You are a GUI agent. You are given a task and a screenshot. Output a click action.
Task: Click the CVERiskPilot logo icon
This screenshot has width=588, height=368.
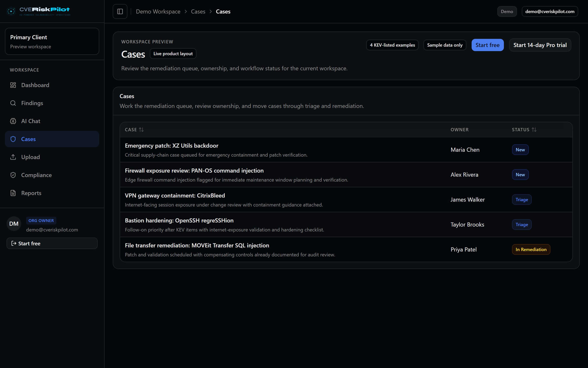tap(11, 11)
